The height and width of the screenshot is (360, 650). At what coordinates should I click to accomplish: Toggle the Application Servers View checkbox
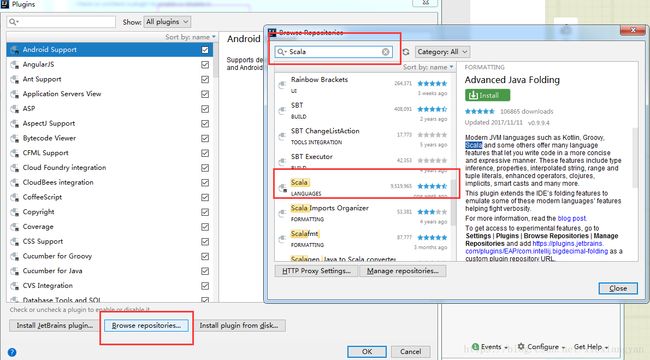click(205, 94)
